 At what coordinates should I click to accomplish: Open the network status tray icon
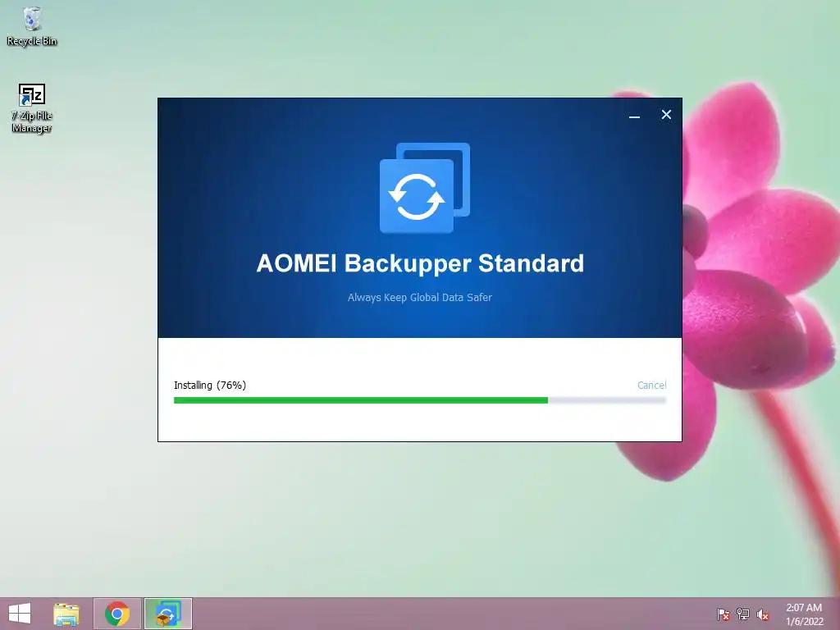point(743,614)
